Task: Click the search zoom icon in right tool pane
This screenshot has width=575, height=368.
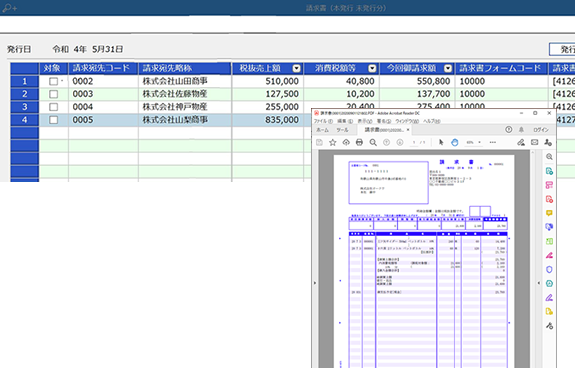Action: tap(549, 157)
